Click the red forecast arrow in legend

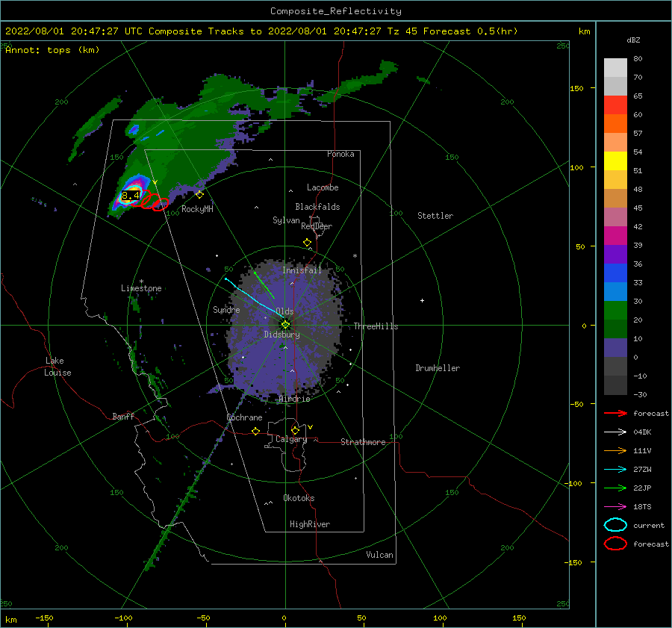pyautogui.click(x=615, y=413)
